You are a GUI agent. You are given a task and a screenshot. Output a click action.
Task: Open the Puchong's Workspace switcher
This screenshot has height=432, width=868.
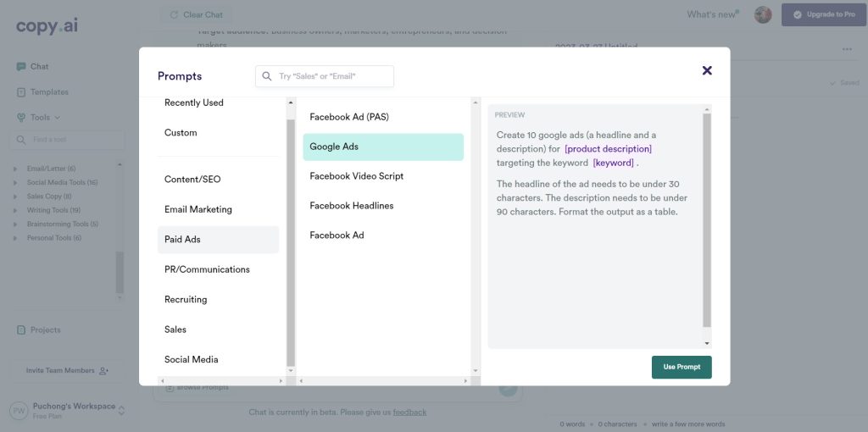(68, 411)
